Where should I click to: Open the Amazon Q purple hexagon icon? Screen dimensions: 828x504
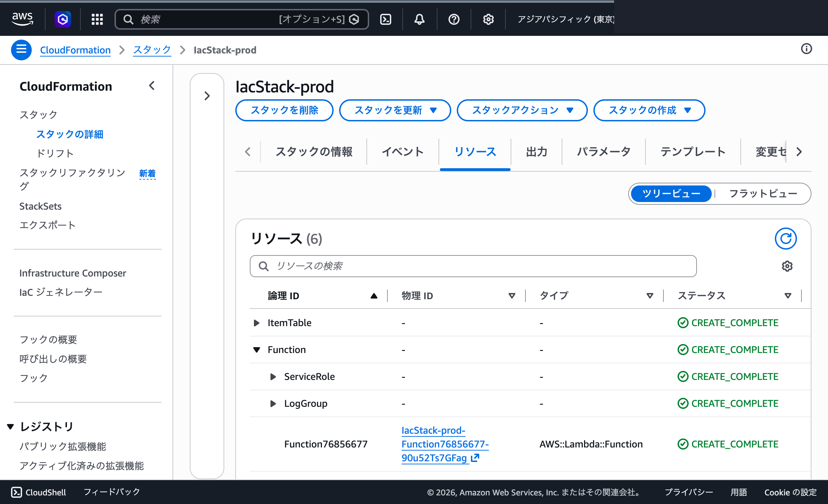coord(63,19)
